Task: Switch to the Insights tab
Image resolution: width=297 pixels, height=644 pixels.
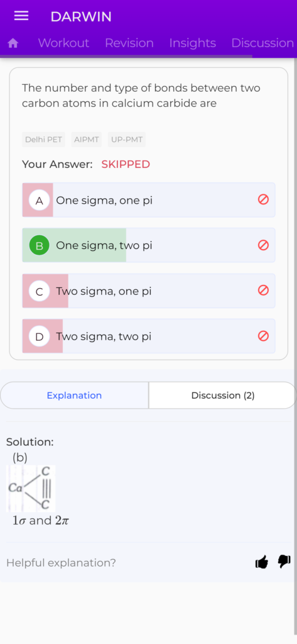Action: tap(192, 43)
